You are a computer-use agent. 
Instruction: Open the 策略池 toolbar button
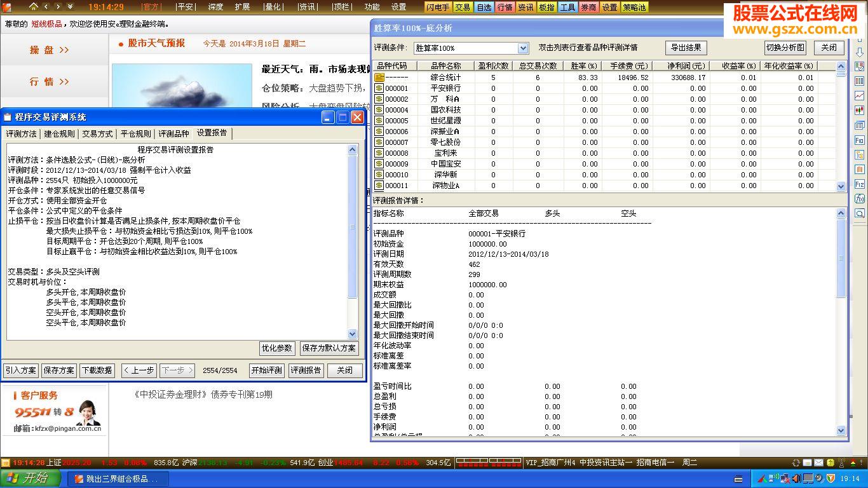pyautogui.click(x=634, y=7)
